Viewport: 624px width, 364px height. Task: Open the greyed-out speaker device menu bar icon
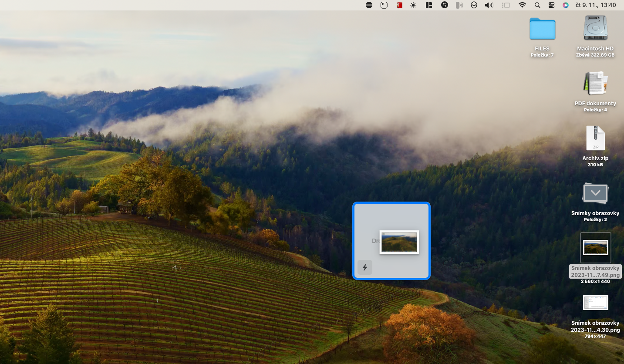click(459, 5)
